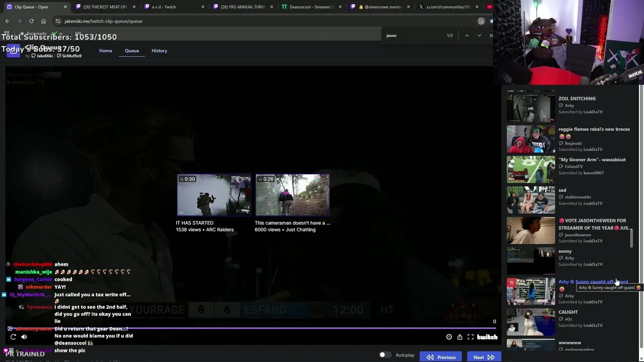644x362 pixels.
Task: Click the 'kasun0007' submitter text
Action: tap(594, 173)
